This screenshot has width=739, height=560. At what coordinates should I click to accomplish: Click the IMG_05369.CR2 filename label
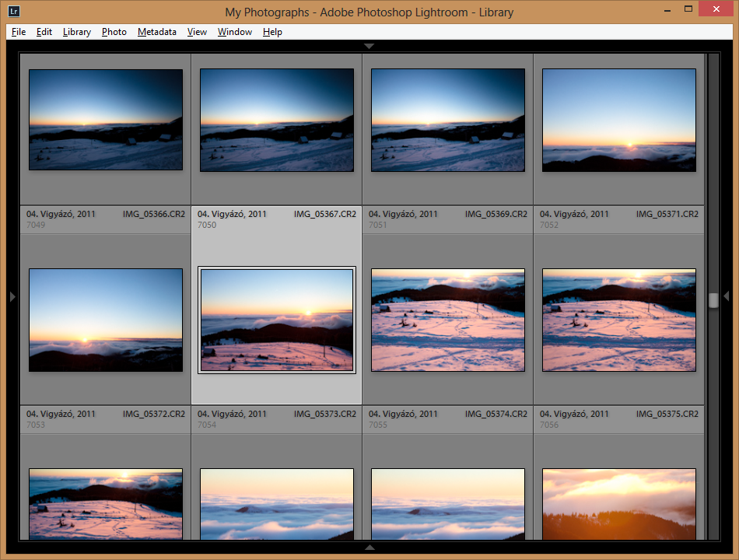point(496,214)
